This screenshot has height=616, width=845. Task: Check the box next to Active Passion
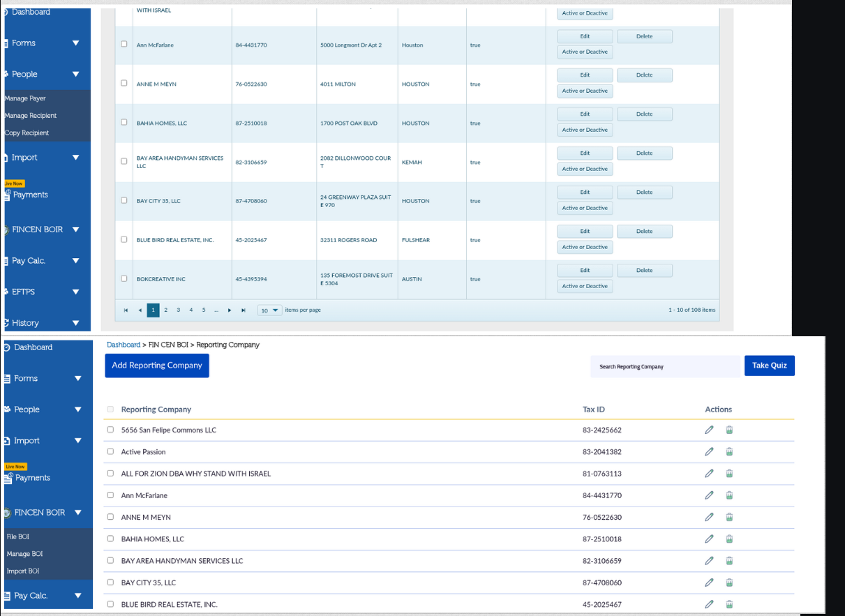coord(110,451)
